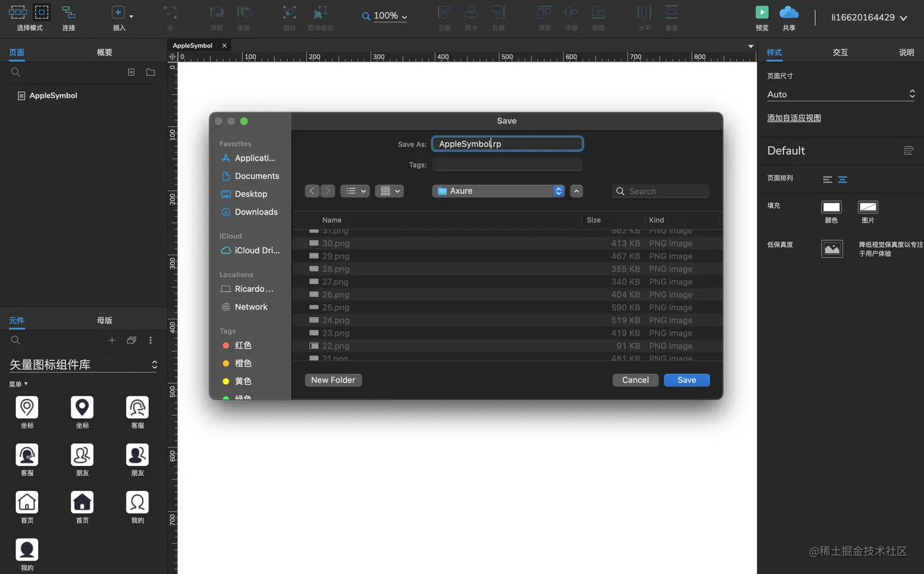Select the 样式 style tab
924x574 pixels.
774,53
